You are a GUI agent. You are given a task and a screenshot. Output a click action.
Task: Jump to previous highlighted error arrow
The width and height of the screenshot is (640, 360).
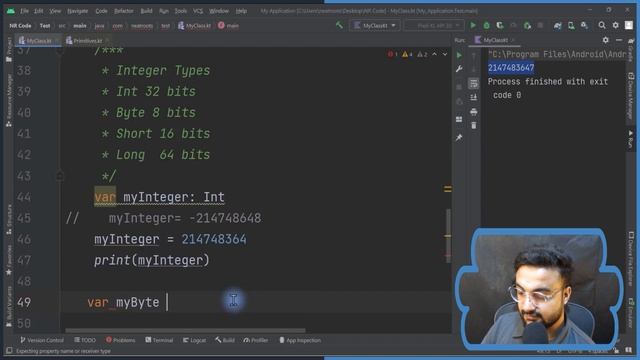click(435, 54)
